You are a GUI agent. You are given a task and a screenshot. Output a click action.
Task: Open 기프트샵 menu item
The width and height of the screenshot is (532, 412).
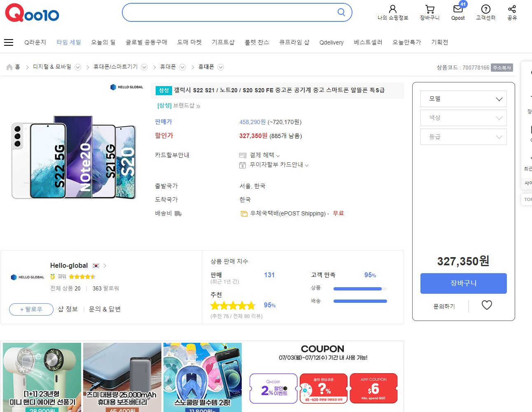(223, 42)
